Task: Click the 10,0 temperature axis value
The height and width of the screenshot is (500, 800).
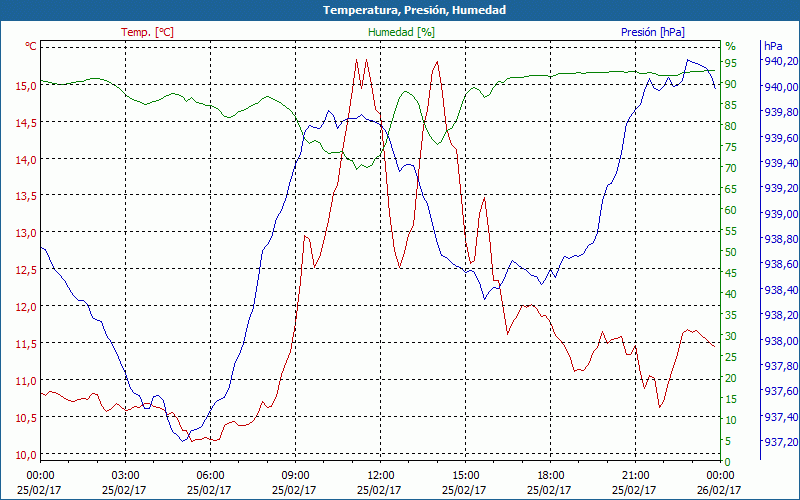Action: [26, 455]
